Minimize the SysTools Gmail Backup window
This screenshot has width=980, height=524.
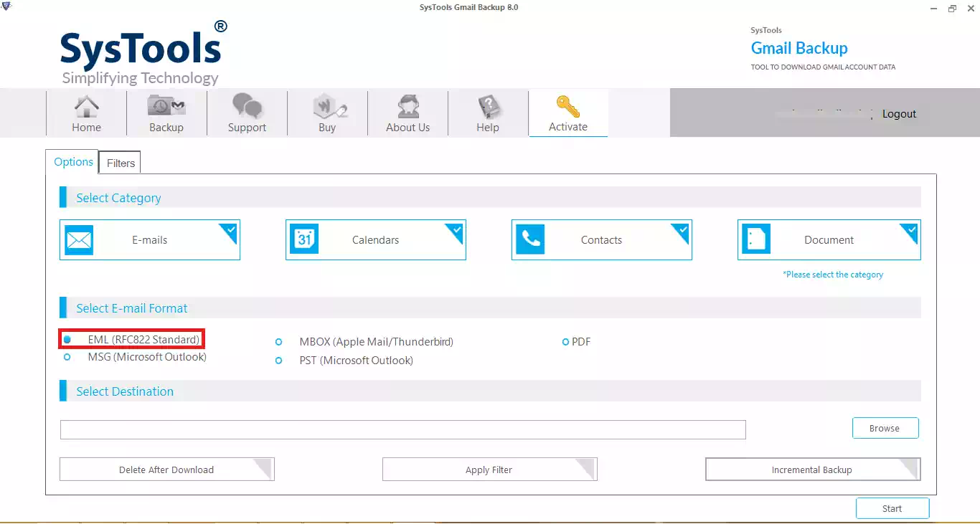[x=933, y=8]
